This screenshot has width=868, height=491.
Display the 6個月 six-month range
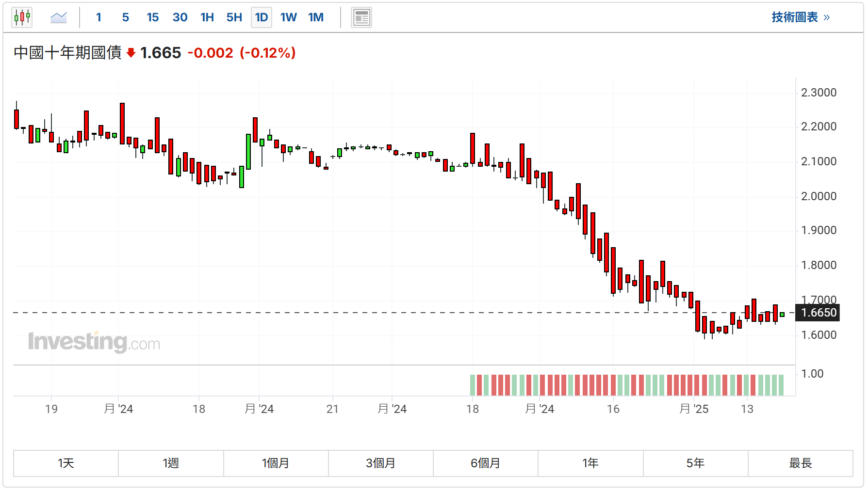pos(485,463)
